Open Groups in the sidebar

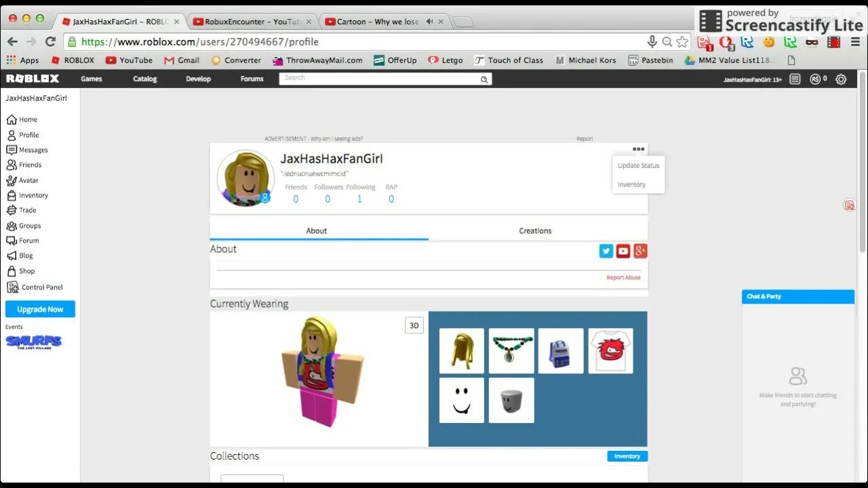(x=23, y=226)
